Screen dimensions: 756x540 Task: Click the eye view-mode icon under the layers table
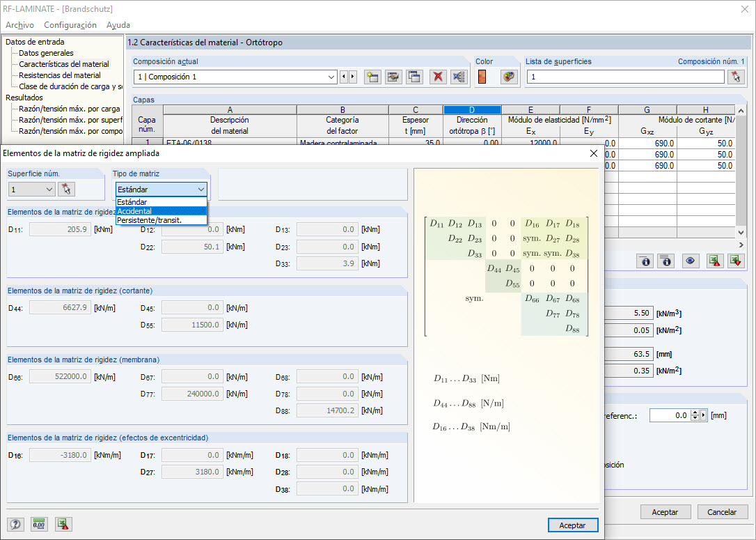(x=691, y=261)
